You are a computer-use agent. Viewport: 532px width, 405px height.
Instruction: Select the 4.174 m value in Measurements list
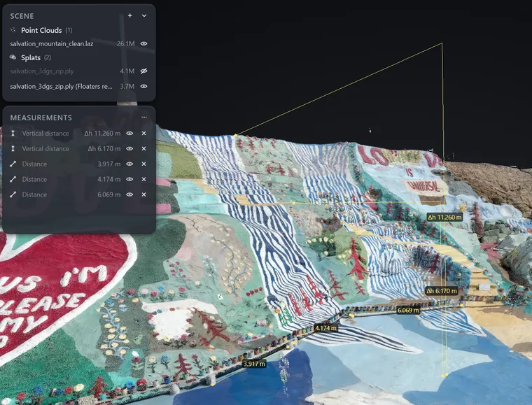(x=109, y=179)
